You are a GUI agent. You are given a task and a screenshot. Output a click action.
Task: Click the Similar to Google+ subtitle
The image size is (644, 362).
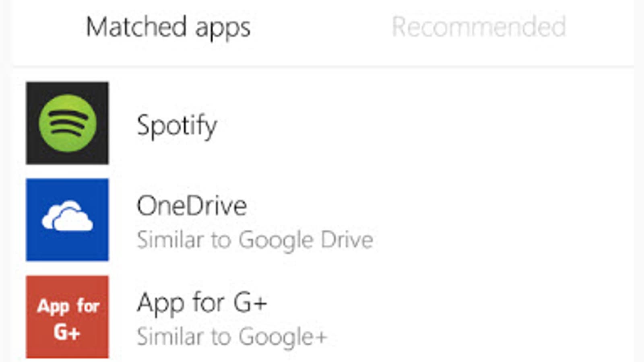pos(232,337)
